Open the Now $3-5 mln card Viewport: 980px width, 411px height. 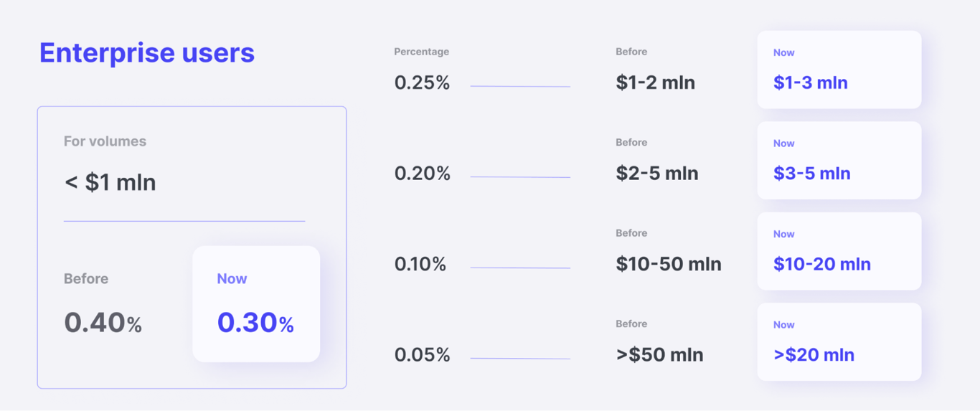[839, 161]
